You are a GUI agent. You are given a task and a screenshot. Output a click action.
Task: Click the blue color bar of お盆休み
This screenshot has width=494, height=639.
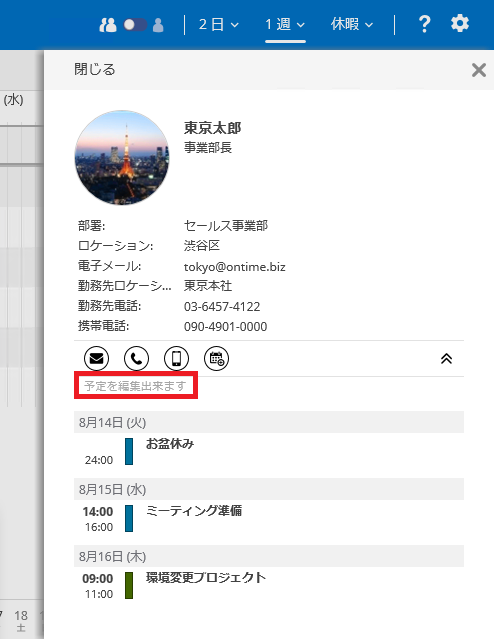129,452
